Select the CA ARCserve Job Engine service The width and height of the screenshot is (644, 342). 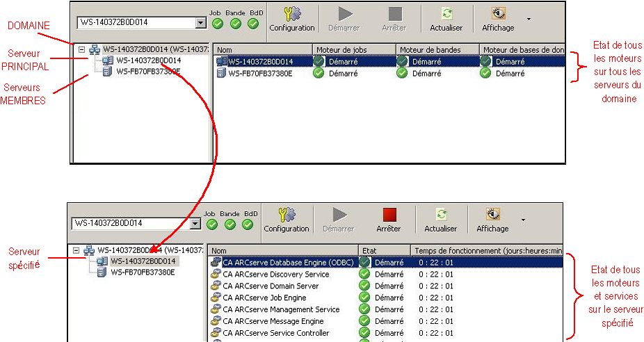pyautogui.click(x=264, y=298)
